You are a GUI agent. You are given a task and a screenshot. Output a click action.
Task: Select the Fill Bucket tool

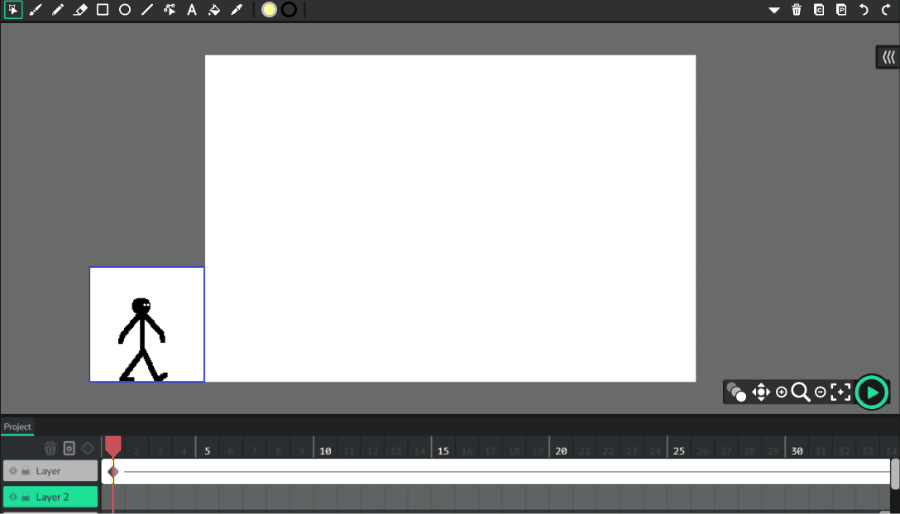point(214,10)
